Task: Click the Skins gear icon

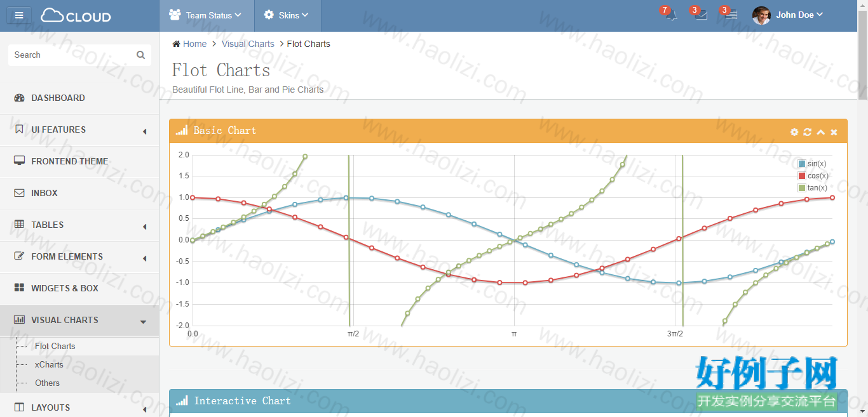Action: point(269,15)
